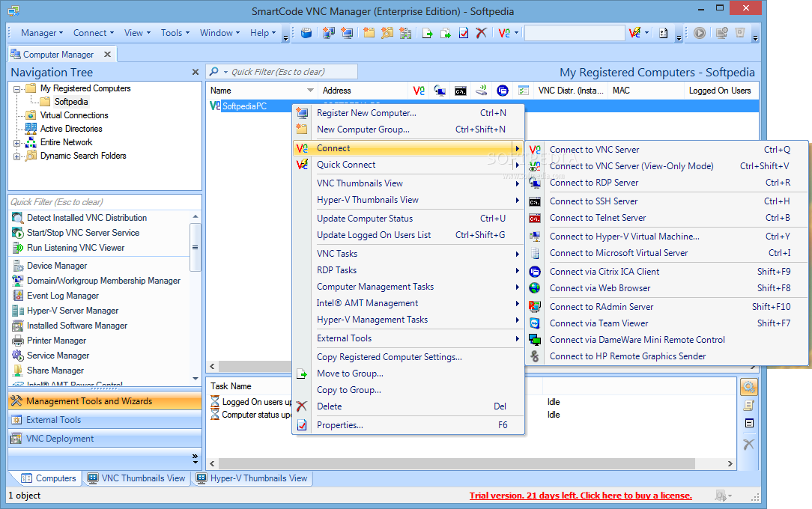Select Softpedia folder in navigation tree
Screen dimensions: 812x509
coord(71,102)
